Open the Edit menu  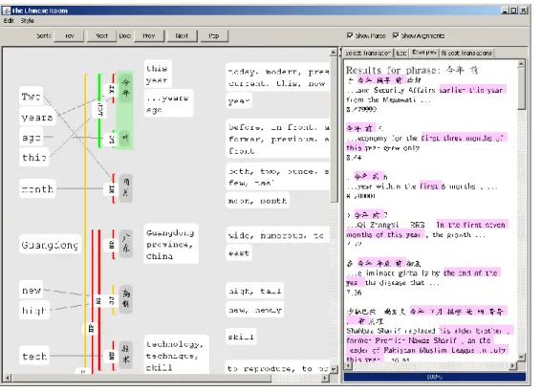(x=9, y=21)
